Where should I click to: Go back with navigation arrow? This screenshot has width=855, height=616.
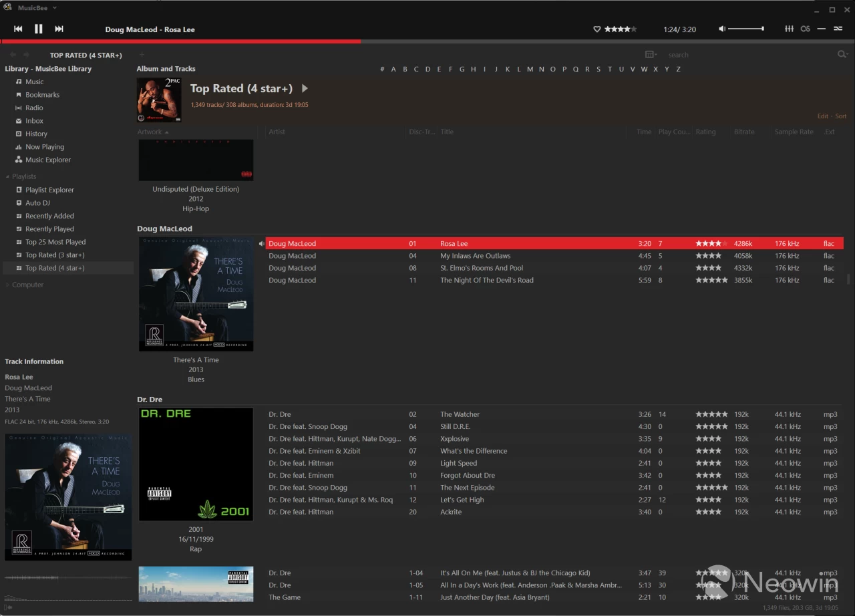point(13,55)
